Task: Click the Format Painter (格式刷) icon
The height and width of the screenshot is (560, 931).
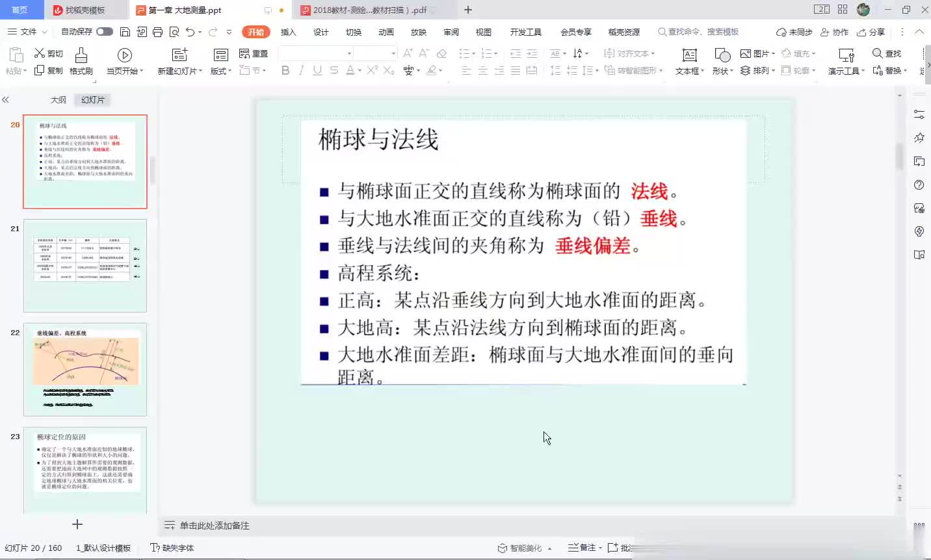Action: [x=81, y=56]
